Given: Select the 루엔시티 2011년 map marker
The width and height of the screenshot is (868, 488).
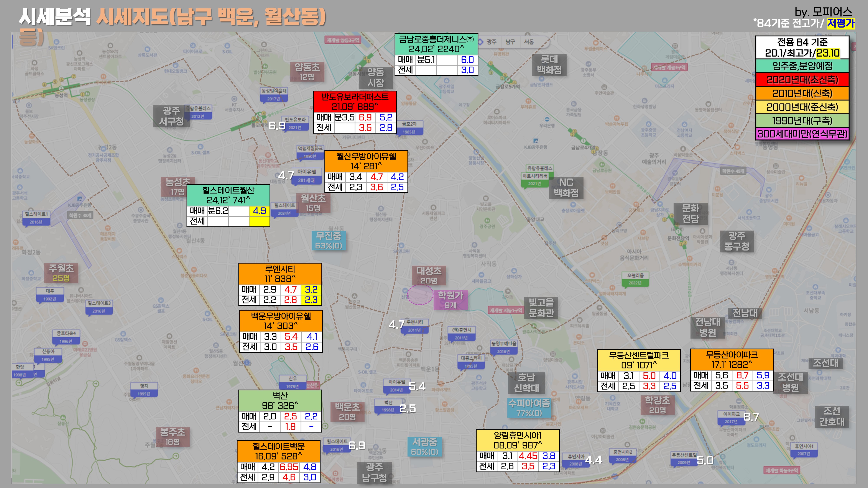Looking at the screenshot, I should [x=415, y=326].
